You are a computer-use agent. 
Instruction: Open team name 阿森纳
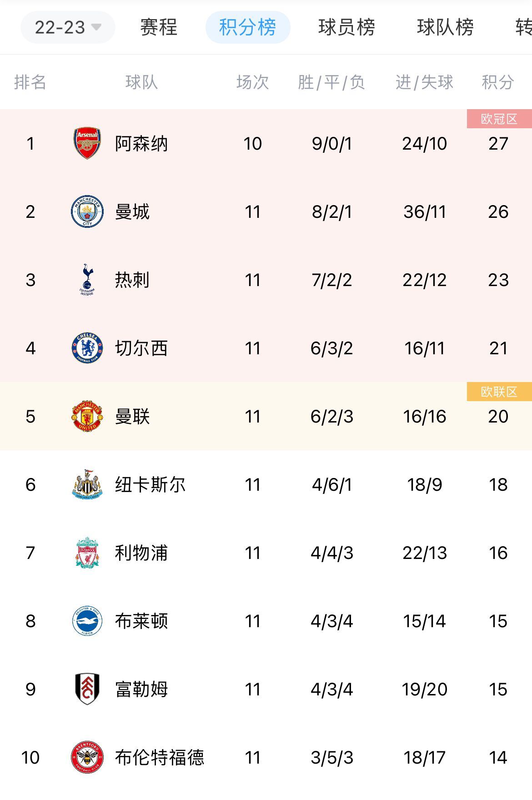click(x=141, y=144)
